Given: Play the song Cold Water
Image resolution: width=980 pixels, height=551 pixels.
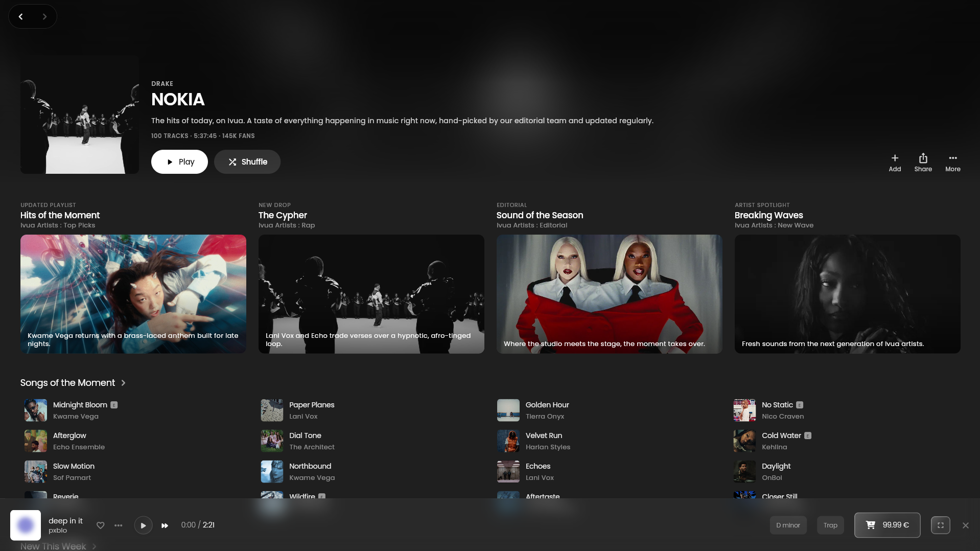Looking at the screenshot, I should pos(781,435).
